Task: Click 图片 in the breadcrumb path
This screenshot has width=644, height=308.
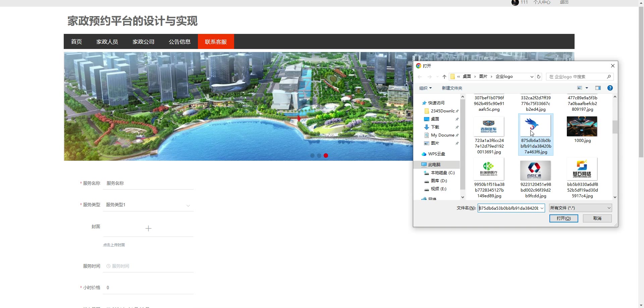Action: [483, 76]
